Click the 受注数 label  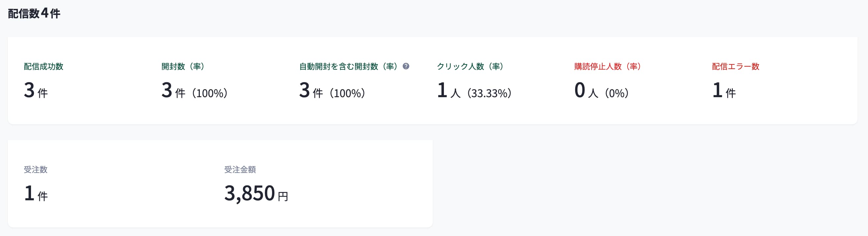coord(36,170)
